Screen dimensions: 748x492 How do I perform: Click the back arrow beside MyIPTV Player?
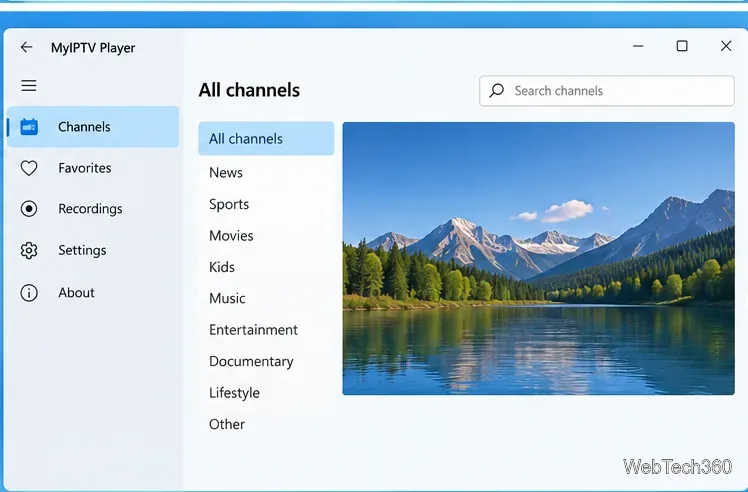[26, 47]
